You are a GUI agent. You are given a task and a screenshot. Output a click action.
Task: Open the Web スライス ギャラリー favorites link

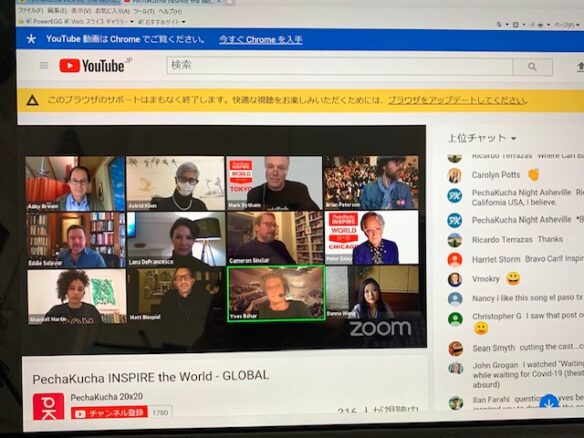click(96, 22)
